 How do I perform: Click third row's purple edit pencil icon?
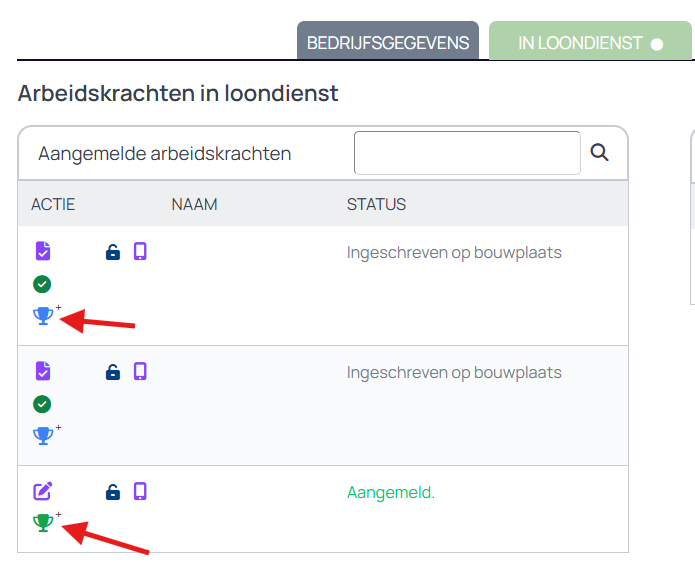[x=42, y=491]
